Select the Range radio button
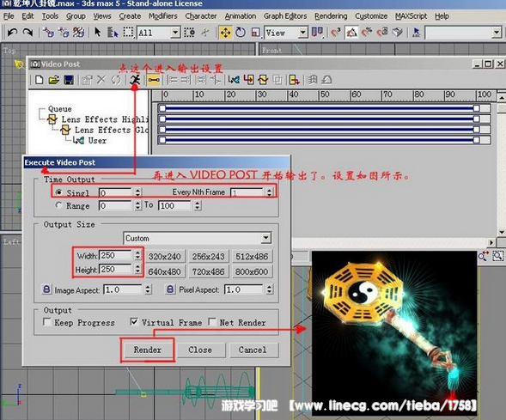Viewport: 506px width, 420px height. tap(58, 205)
